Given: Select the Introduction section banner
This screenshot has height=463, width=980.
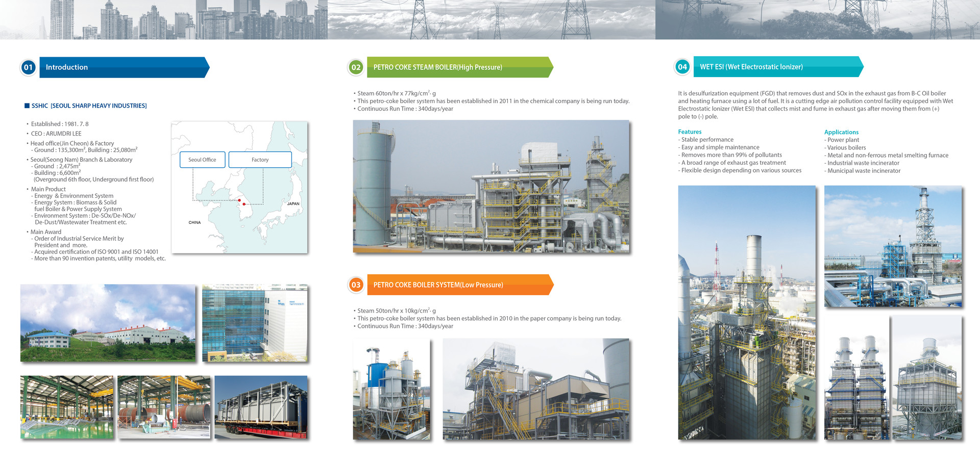Looking at the screenshot, I should point(125,67).
